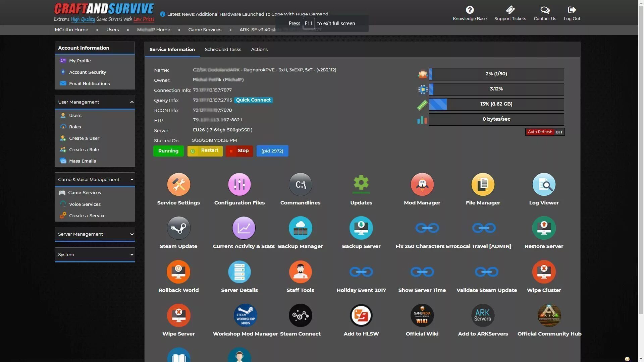Open Steam Connect icon
The image size is (644, 362).
(x=300, y=315)
